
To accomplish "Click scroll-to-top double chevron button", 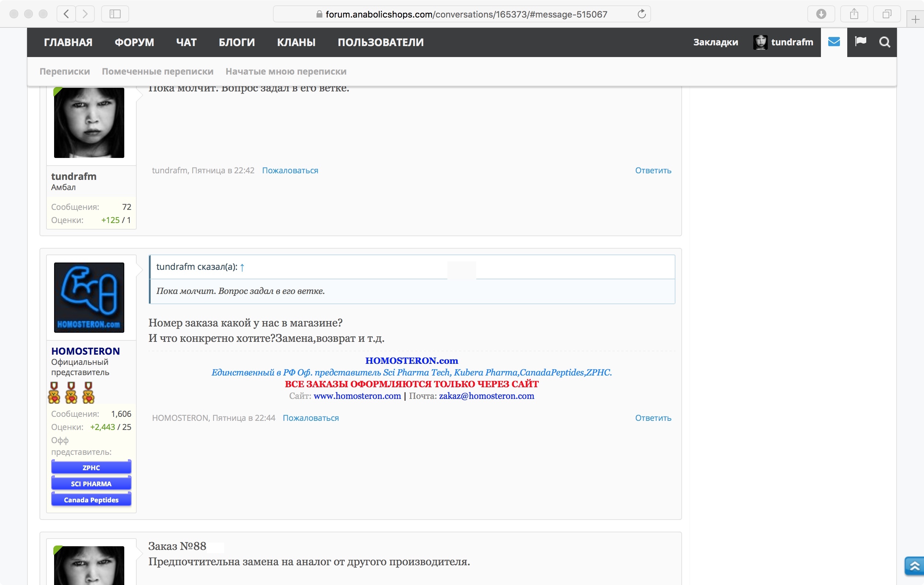I will (914, 565).
